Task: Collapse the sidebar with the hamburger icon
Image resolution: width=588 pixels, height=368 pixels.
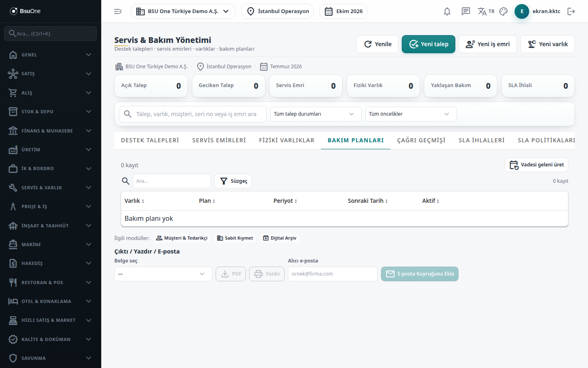Action: pos(118,11)
